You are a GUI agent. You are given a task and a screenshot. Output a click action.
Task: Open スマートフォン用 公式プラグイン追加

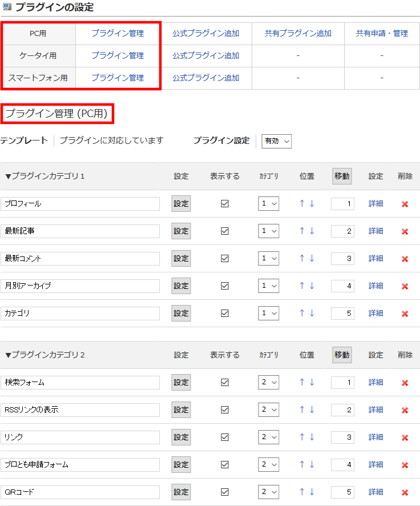pos(205,78)
